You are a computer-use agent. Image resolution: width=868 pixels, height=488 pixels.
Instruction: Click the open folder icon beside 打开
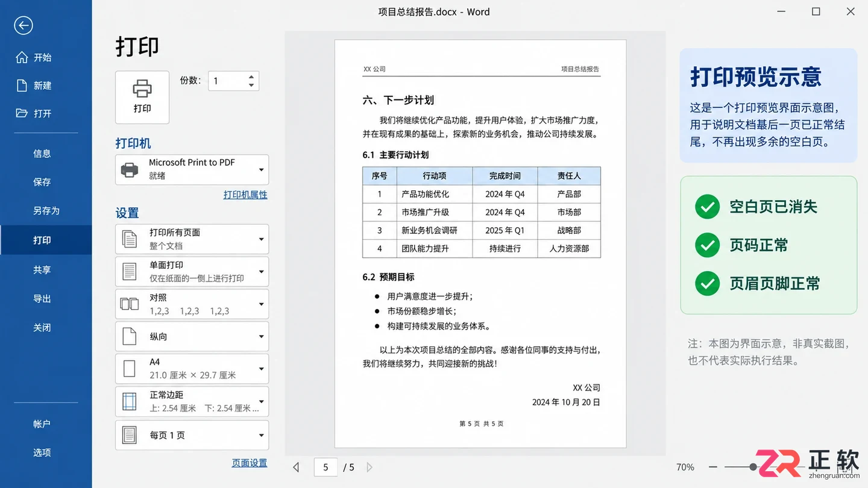pyautogui.click(x=22, y=113)
